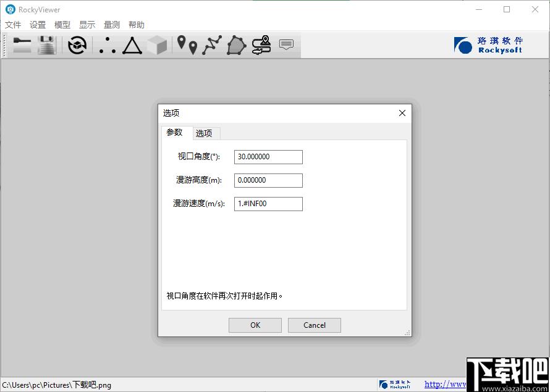This screenshot has width=550, height=392.
Task: Click the 视口角度 hint text at dialog bottom
Action: pyautogui.click(x=224, y=296)
